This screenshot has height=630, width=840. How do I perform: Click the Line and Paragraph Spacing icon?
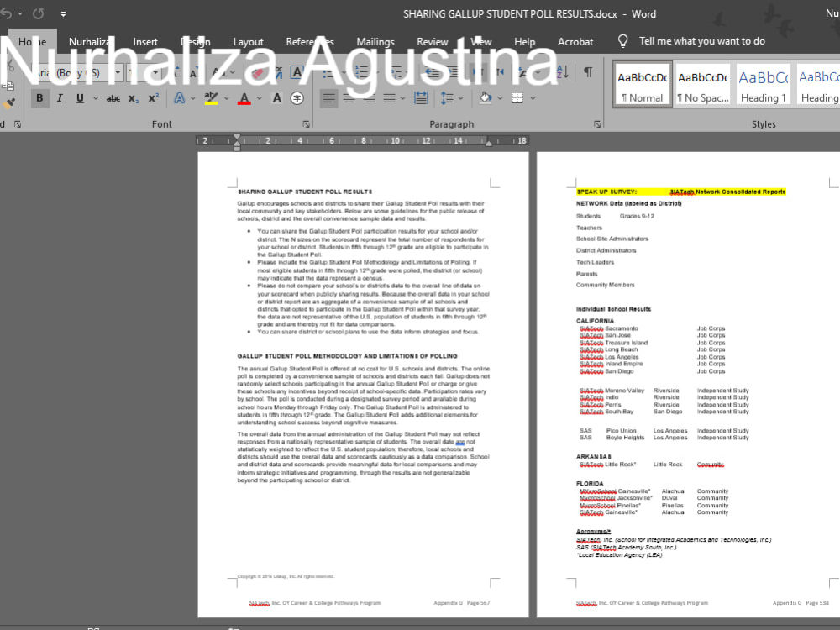coord(447,98)
